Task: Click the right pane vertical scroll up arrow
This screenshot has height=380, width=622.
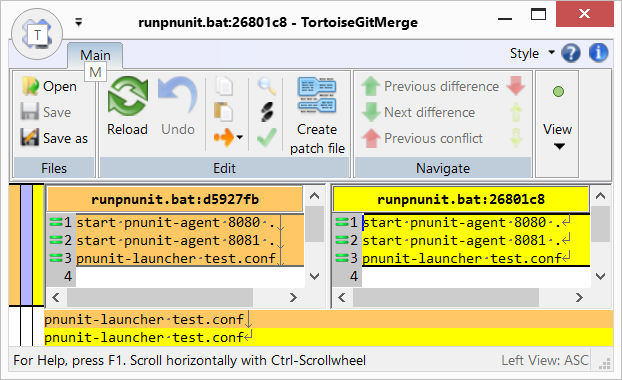Action: [601, 196]
